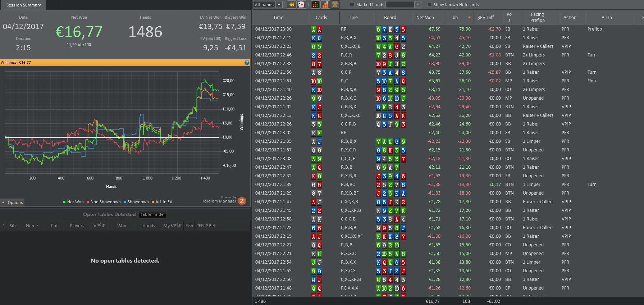Toggle Showdown blue legend swatch
Viewport: 644px width, 305px height.
[x=125, y=202]
